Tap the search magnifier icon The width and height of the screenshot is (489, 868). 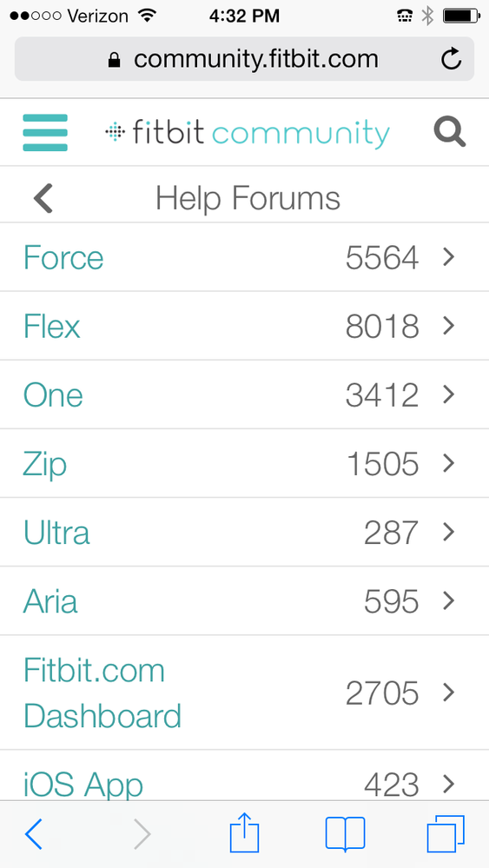(450, 132)
